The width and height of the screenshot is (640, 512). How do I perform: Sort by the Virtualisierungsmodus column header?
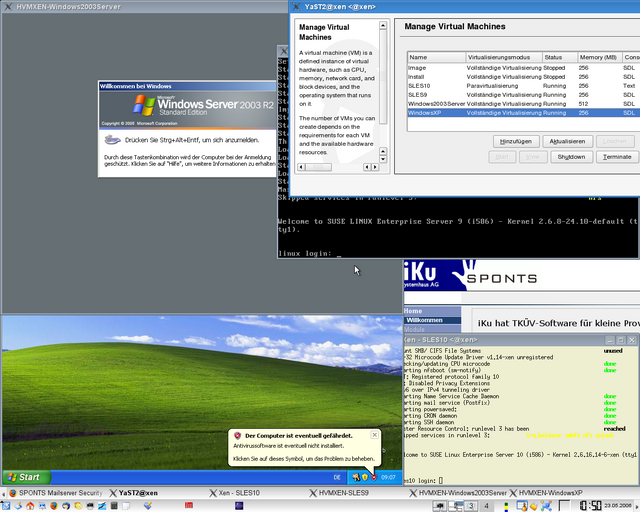click(x=504, y=57)
